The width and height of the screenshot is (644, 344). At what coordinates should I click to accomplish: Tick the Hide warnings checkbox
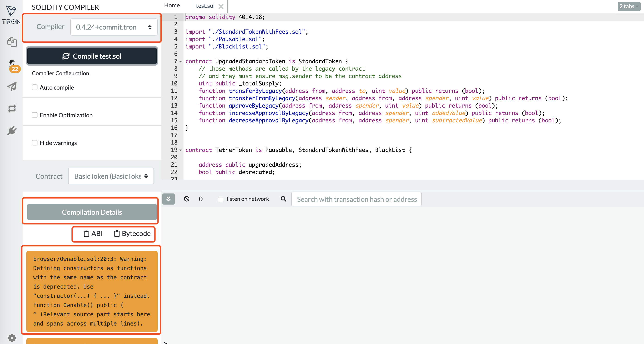(x=35, y=143)
